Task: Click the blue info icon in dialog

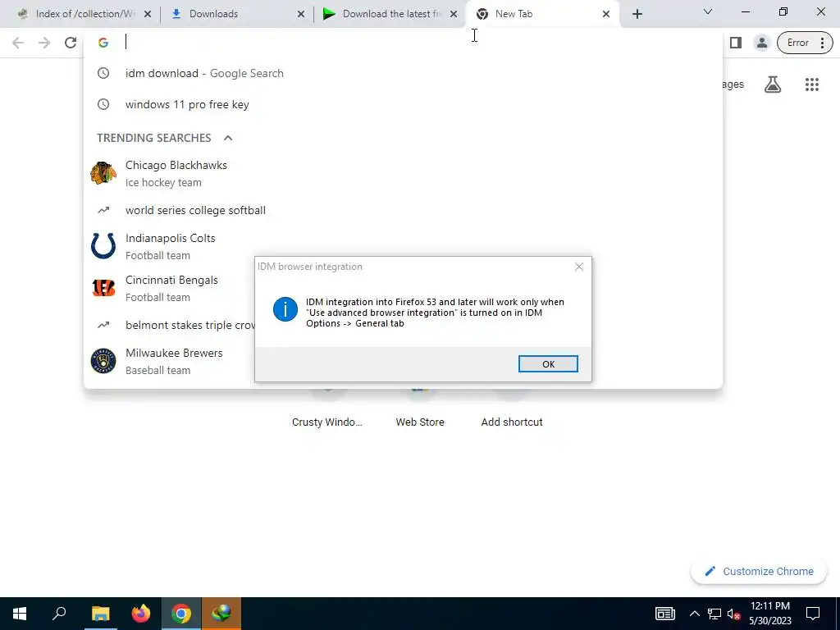Action: [285, 309]
